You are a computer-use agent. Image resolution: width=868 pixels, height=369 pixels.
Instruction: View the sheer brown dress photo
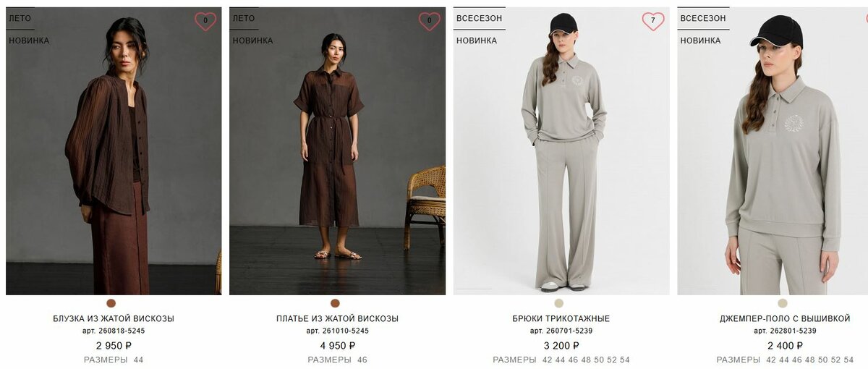(x=337, y=150)
